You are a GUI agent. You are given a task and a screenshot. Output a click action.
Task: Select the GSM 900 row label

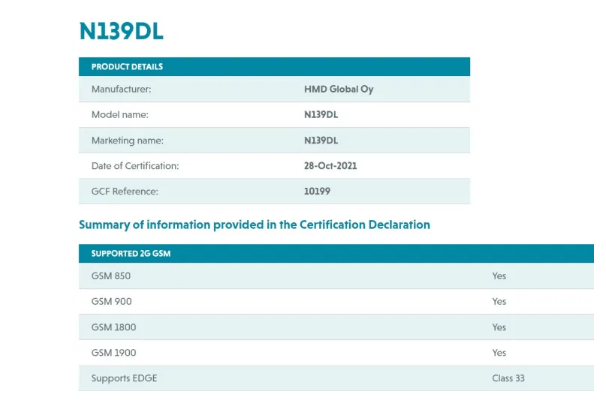[x=111, y=302]
